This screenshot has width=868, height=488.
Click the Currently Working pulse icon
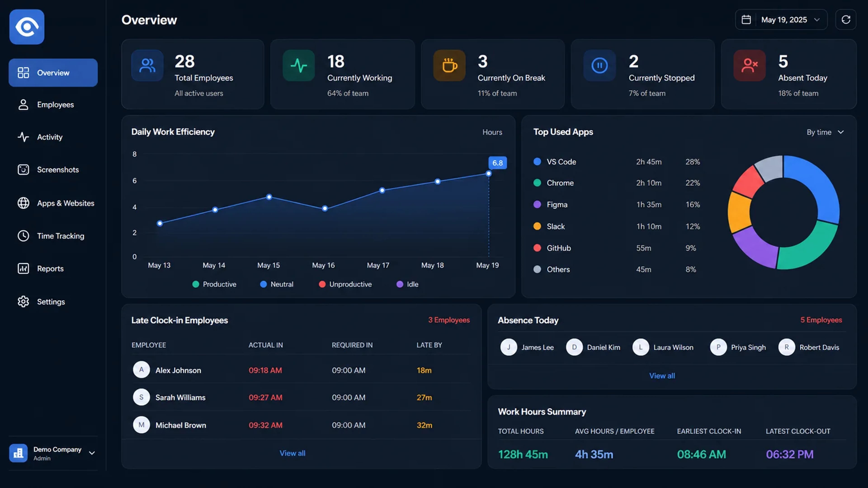[x=299, y=65]
